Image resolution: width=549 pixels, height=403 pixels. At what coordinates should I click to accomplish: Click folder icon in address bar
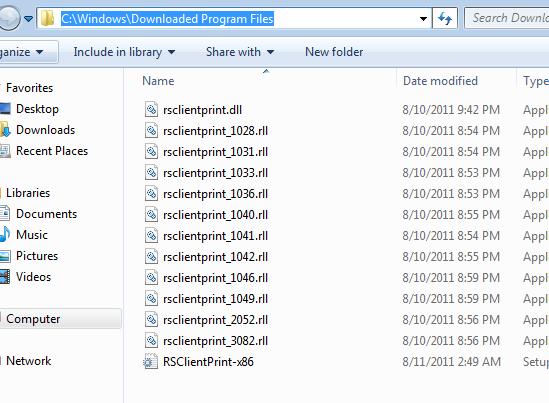tap(47, 18)
